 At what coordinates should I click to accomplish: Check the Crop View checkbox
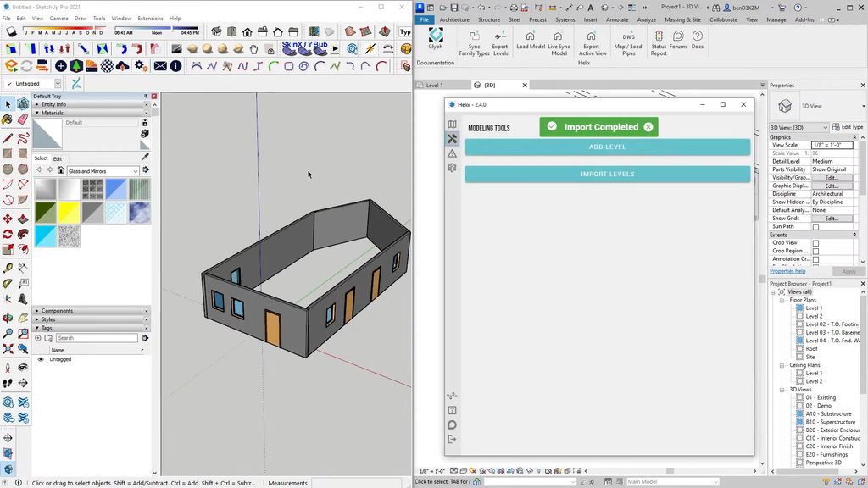(x=815, y=243)
